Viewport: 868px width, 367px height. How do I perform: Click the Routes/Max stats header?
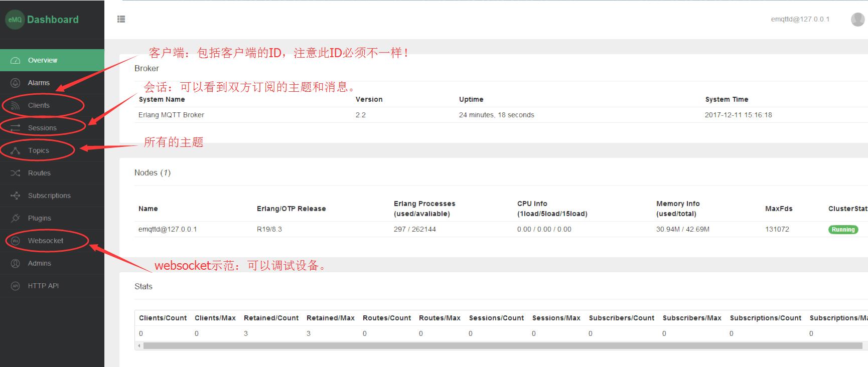[x=440, y=318]
